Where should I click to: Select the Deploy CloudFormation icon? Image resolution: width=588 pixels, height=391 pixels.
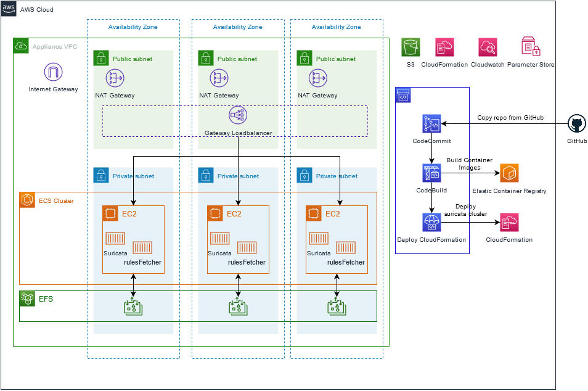tap(431, 222)
